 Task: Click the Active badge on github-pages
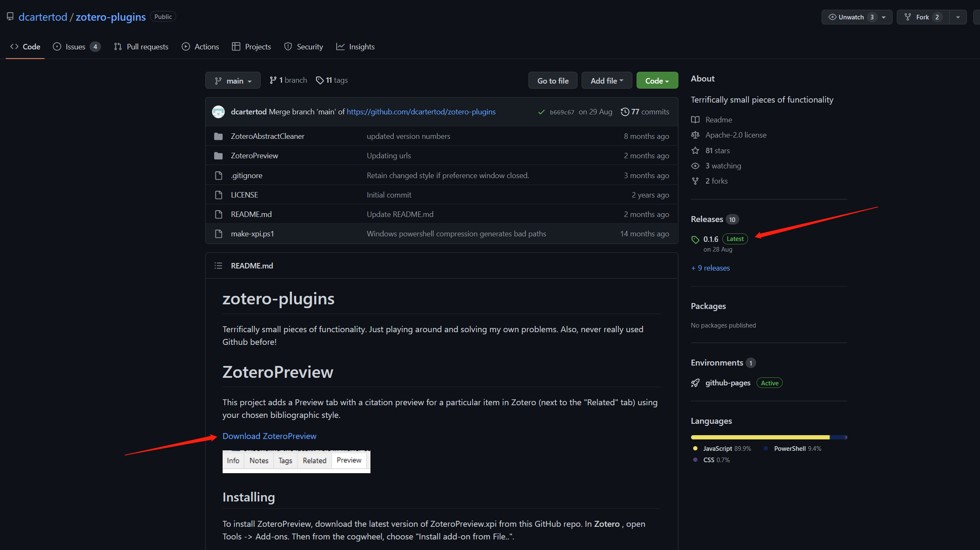[770, 383]
